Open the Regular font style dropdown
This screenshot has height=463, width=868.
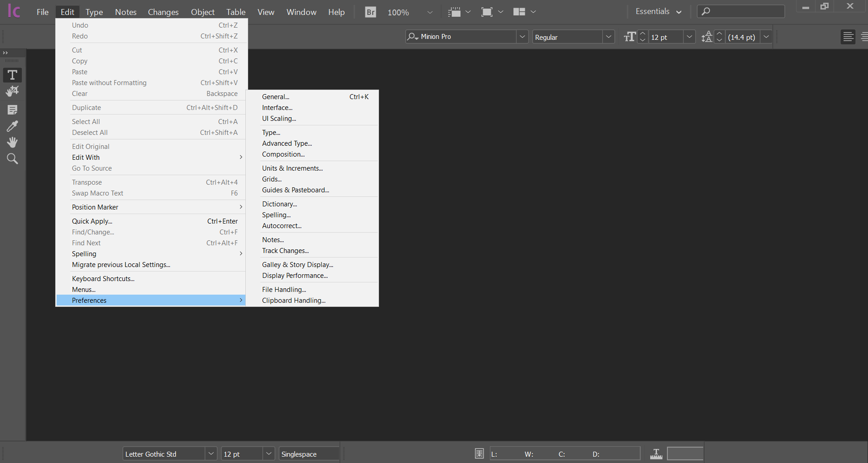click(609, 37)
